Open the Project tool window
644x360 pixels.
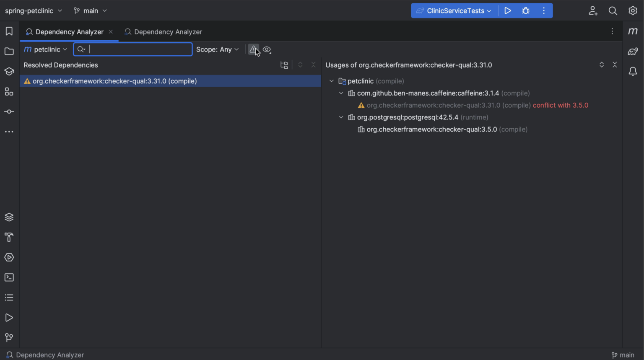9,51
